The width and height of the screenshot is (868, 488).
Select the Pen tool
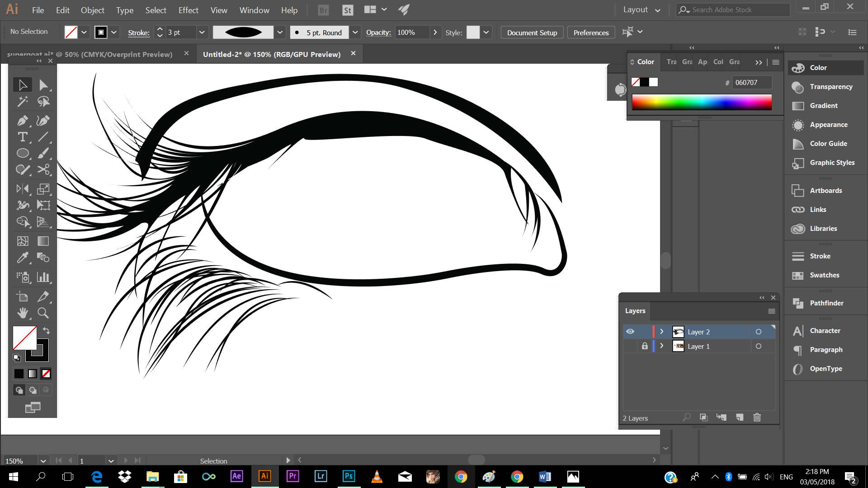pyautogui.click(x=23, y=121)
